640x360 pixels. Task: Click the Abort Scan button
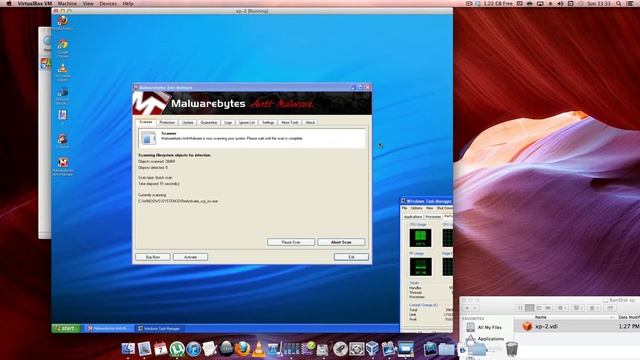coord(341,242)
